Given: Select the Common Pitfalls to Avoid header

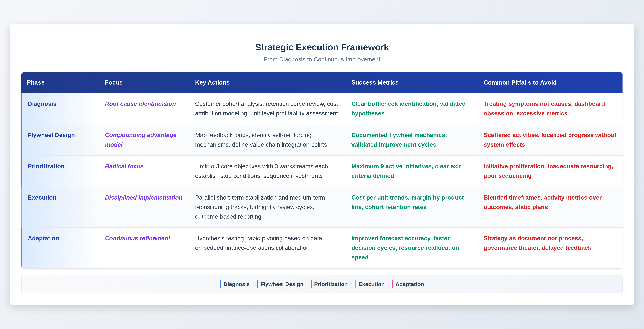Looking at the screenshot, I should (x=520, y=82).
